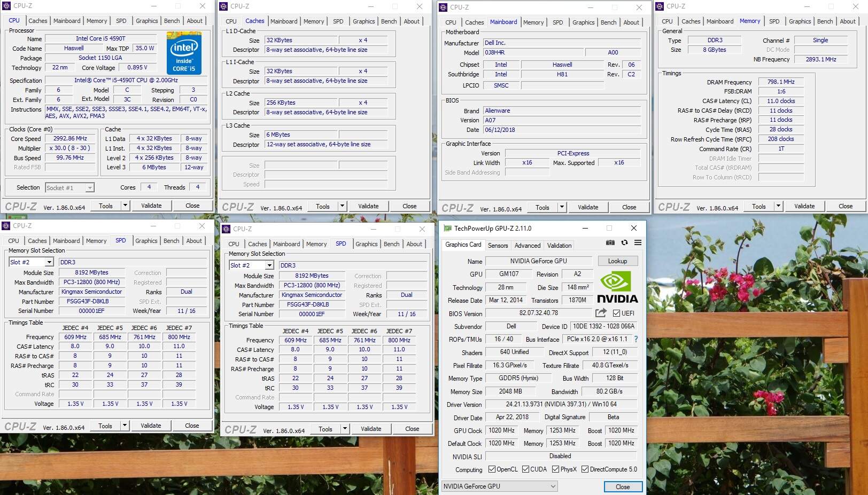Toggle the CUDA checkbox
The image size is (868, 495).
click(x=526, y=469)
